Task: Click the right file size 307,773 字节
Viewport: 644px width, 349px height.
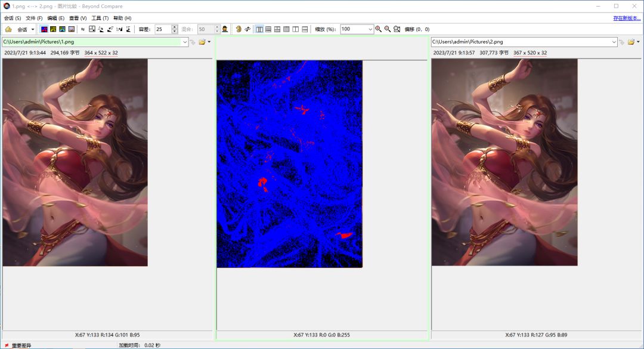Action: (494, 52)
